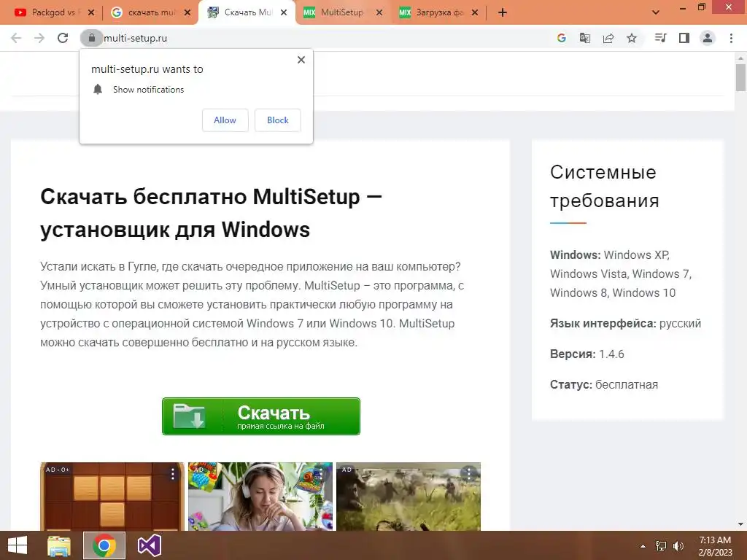The width and height of the screenshot is (747, 560).
Task: Show hidden system tray icons
Action: point(643,546)
